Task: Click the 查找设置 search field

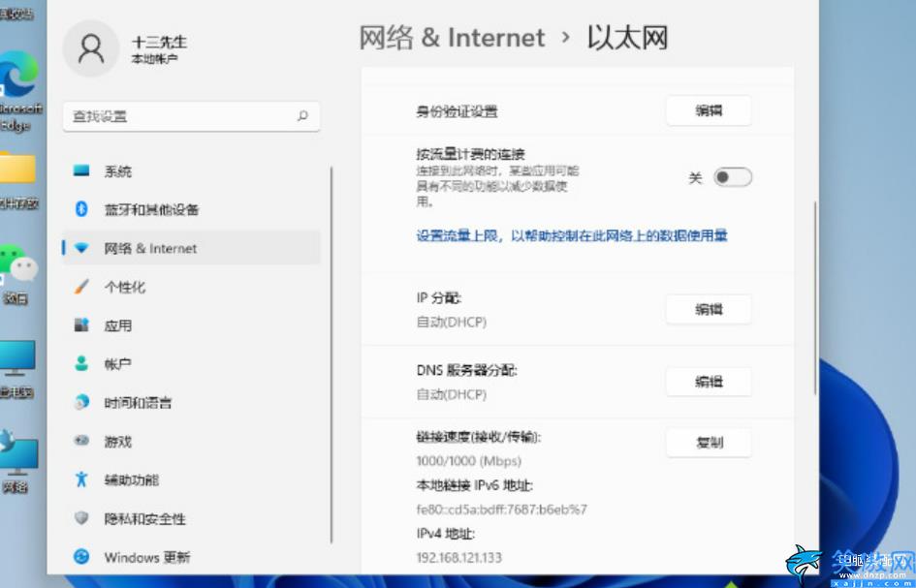Action: (x=191, y=115)
